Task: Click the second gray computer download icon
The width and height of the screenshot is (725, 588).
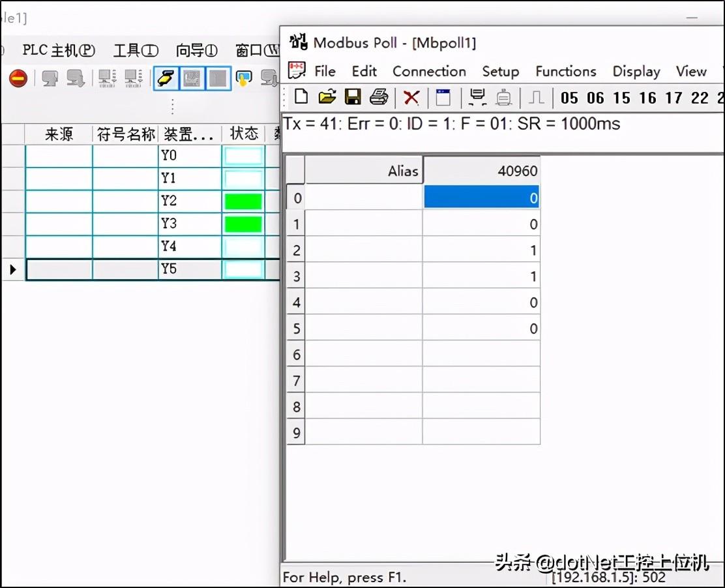Action: [76, 78]
